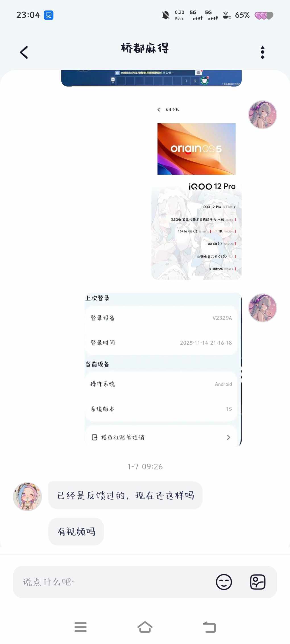
Task: Open the login device info screenshot
Action: [x=163, y=369]
